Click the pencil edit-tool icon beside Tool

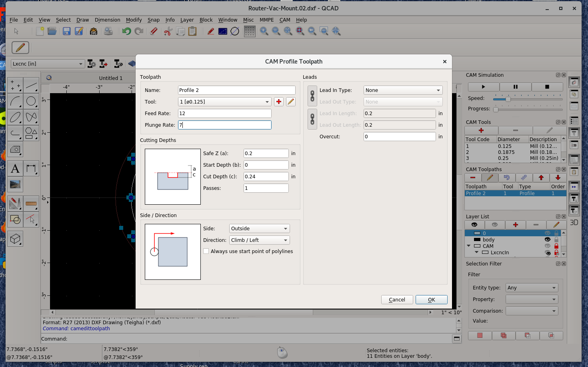click(291, 102)
